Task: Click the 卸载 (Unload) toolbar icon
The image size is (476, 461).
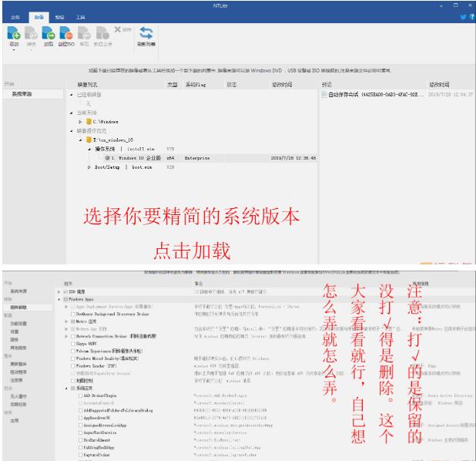Action: (x=84, y=33)
